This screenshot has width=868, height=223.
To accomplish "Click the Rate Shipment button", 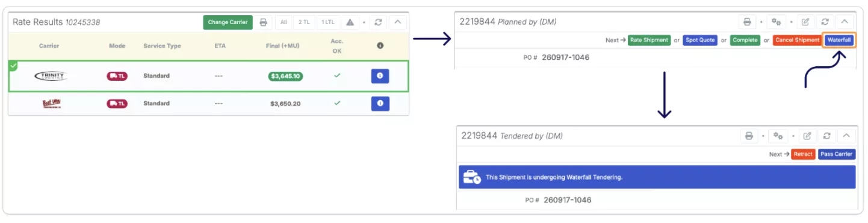I will coord(649,40).
